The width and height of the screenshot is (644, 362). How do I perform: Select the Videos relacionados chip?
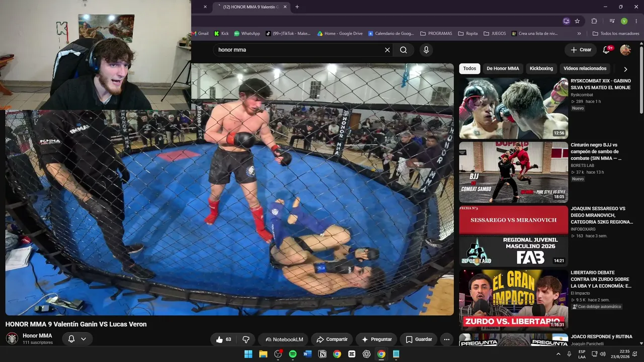(585, 68)
